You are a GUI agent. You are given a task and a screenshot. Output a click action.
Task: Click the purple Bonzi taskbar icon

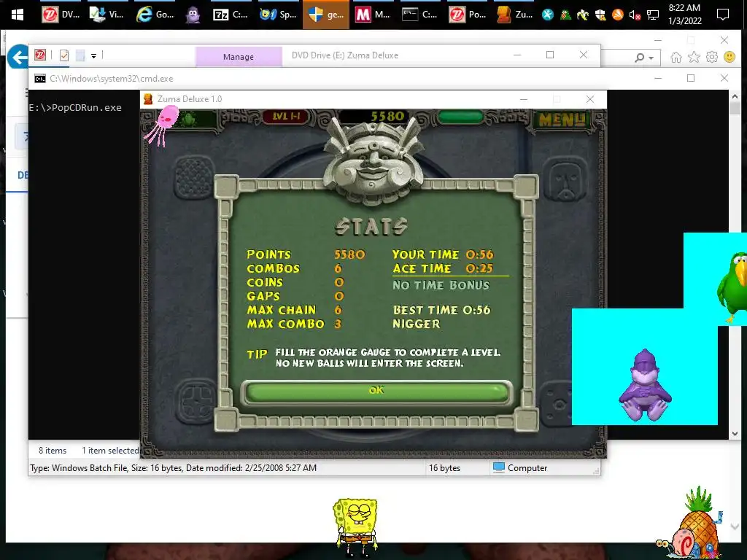pos(193,15)
